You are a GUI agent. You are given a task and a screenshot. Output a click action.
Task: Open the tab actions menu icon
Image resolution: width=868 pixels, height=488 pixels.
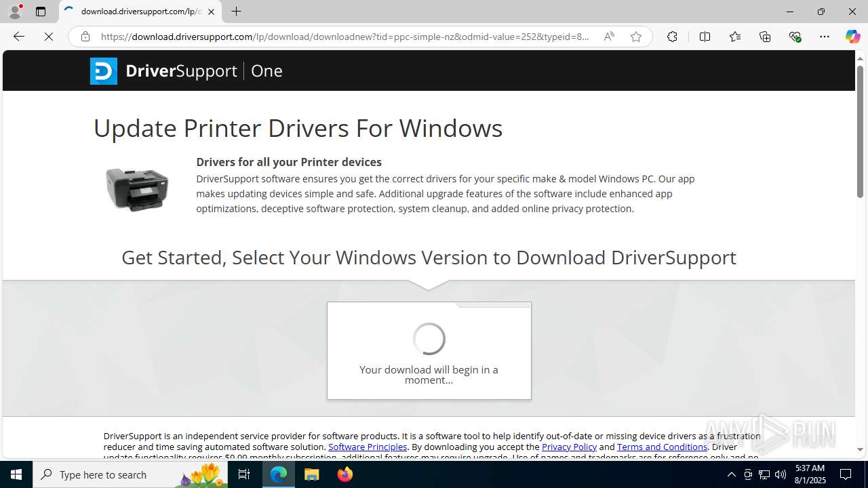click(x=41, y=12)
